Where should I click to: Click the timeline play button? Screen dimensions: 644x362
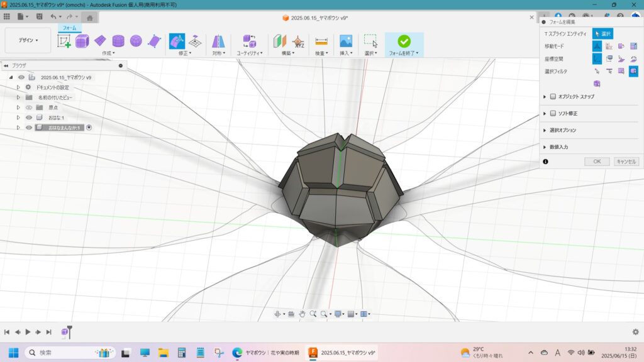point(28,332)
